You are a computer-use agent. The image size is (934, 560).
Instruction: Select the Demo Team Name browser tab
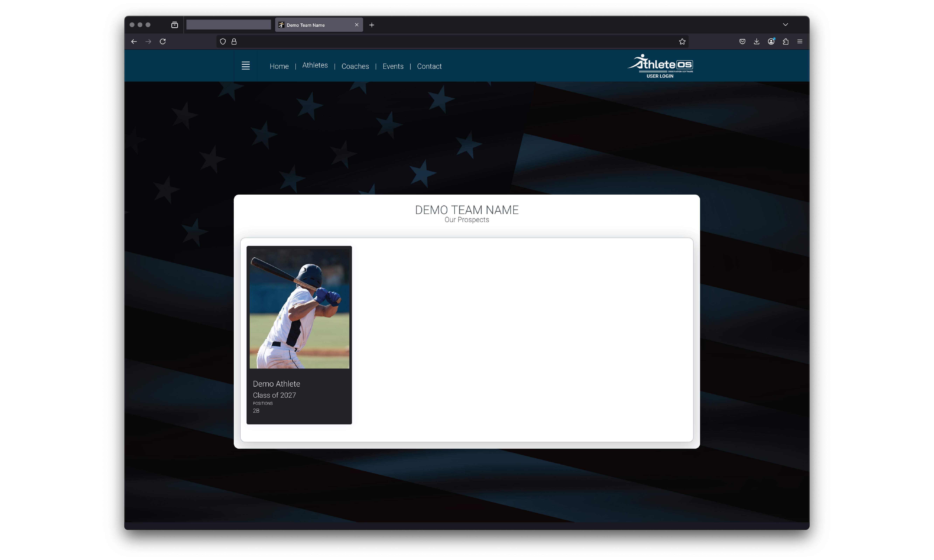[319, 25]
